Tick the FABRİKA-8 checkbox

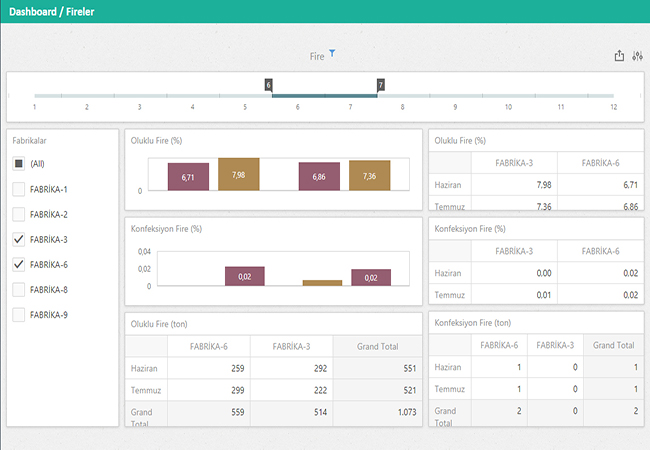(x=18, y=290)
